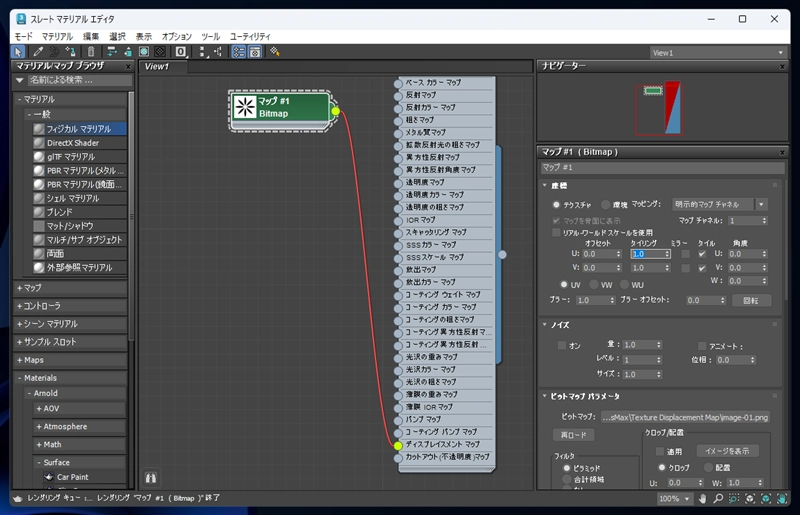The width and height of the screenshot is (800, 515).
Task: Select 環境 radio button
Action: (606, 205)
